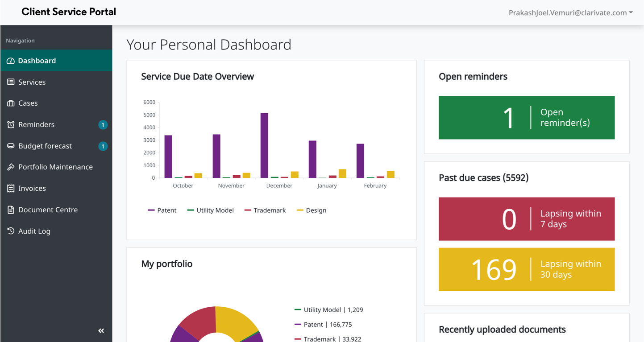Click the Audit Log history icon
Viewport: 644px width, 342px height.
pos(11,231)
